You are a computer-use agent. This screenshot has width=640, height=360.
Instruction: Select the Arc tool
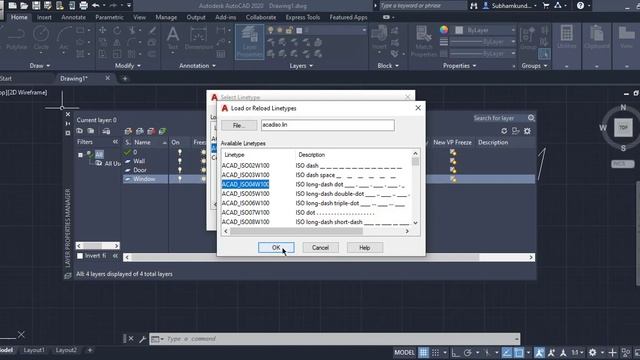tap(63, 39)
